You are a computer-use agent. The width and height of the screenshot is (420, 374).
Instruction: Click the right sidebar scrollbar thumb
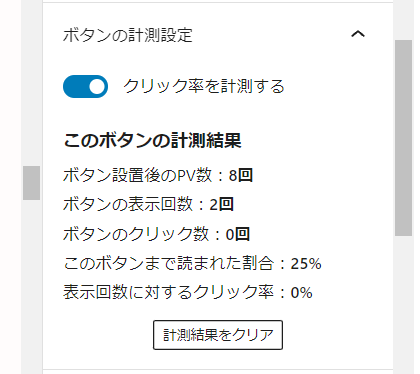point(404,138)
